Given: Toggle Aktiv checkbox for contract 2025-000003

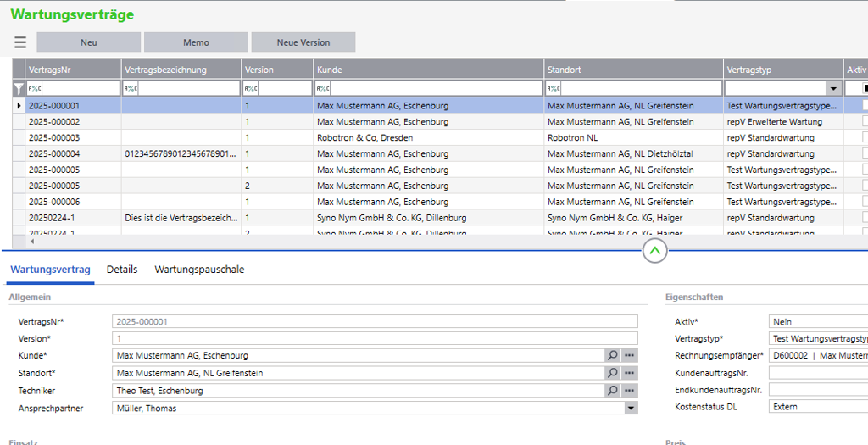Looking at the screenshot, I should pyautogui.click(x=865, y=138).
